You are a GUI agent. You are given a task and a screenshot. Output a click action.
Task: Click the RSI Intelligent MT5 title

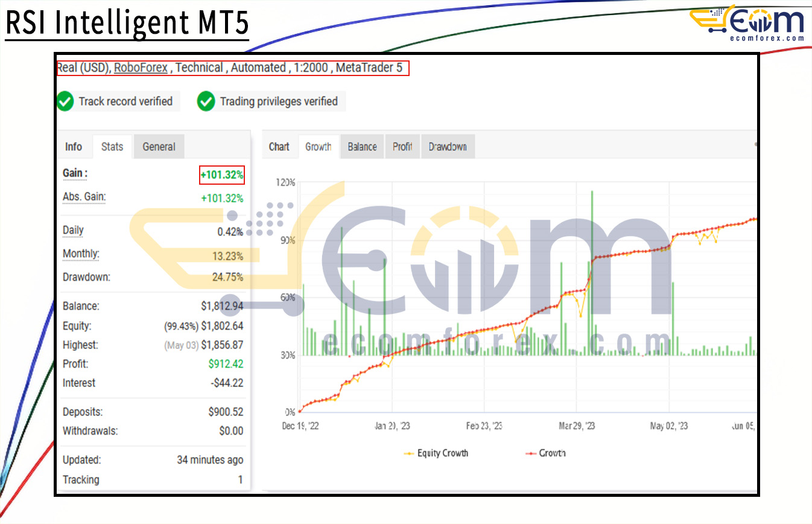pyautogui.click(x=127, y=23)
